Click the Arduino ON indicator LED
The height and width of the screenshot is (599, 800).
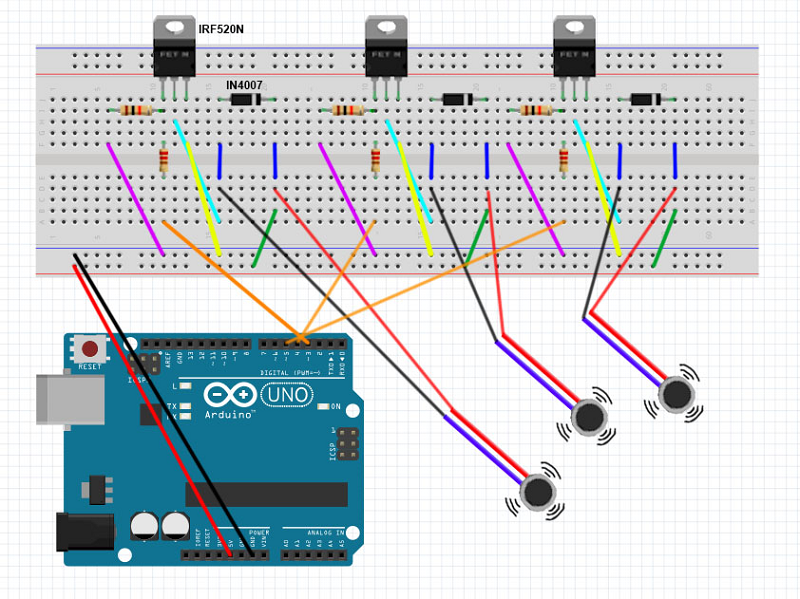[x=324, y=407]
